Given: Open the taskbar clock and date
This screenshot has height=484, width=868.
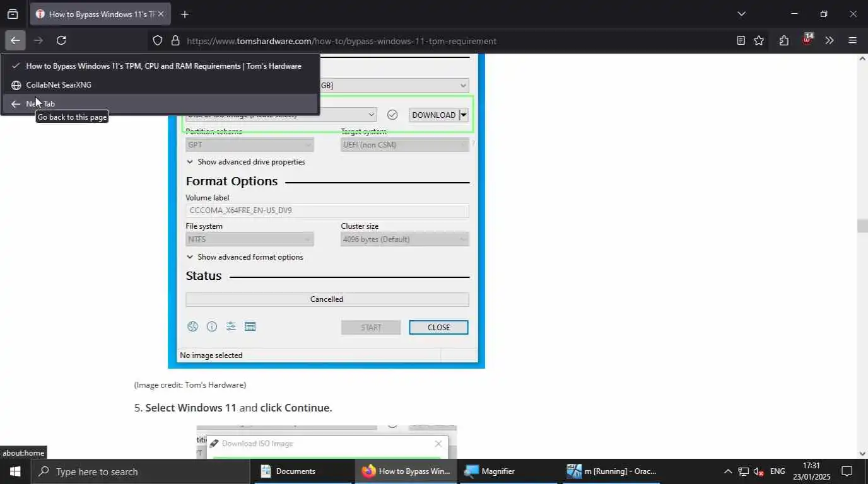Looking at the screenshot, I should pos(811,471).
